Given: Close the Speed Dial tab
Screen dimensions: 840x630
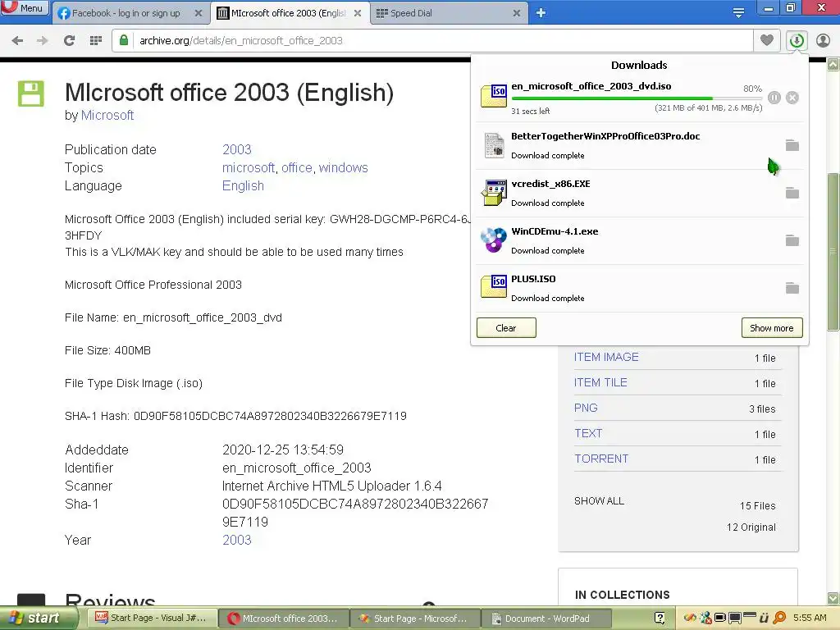Looking at the screenshot, I should (517, 13).
